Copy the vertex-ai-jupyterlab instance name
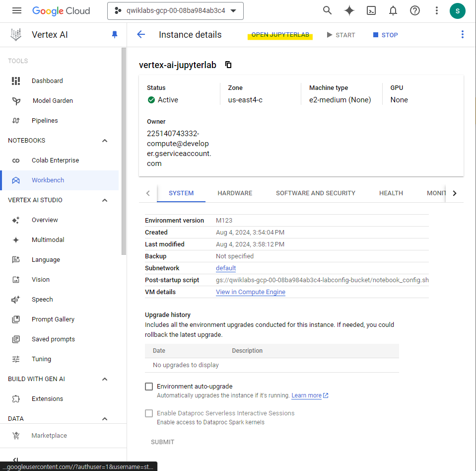Image resolution: width=476 pixels, height=471 pixels. (228, 65)
